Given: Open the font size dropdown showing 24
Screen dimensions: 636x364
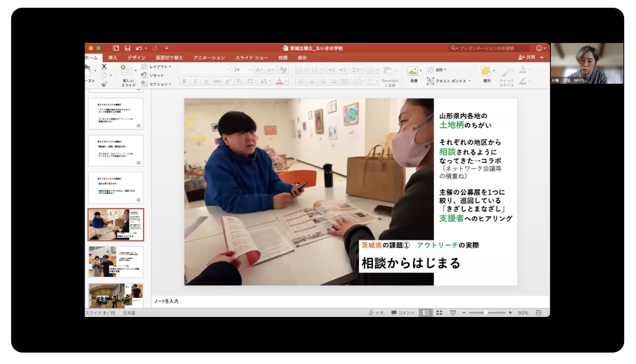Looking at the screenshot, I should pos(241,70).
